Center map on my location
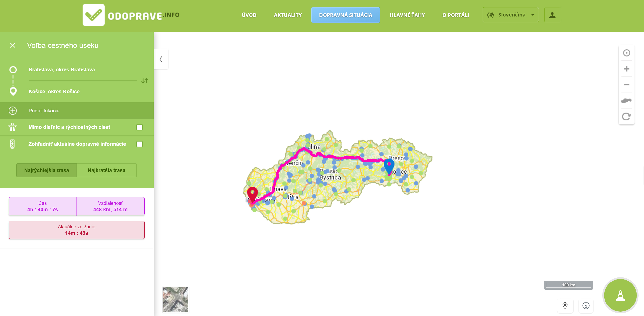 coord(626,53)
